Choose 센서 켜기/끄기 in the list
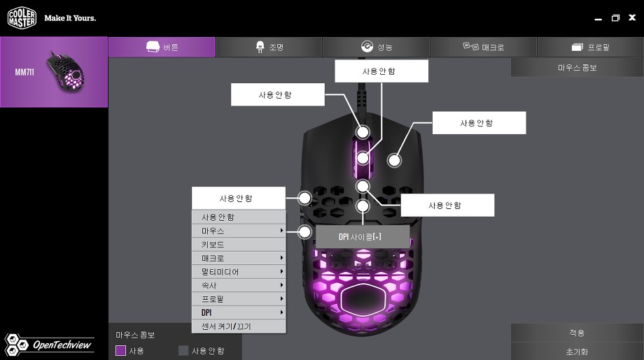This screenshot has width=644, height=360. point(239,326)
